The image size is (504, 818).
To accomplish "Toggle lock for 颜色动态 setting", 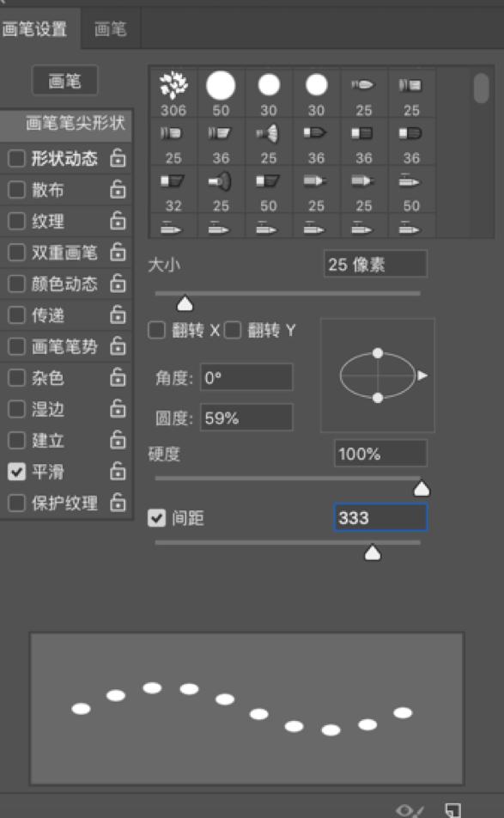I will [118, 284].
